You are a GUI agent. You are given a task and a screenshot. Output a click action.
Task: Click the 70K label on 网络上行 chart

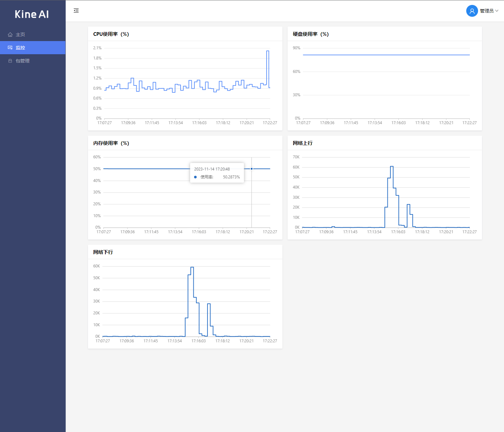[x=296, y=157]
